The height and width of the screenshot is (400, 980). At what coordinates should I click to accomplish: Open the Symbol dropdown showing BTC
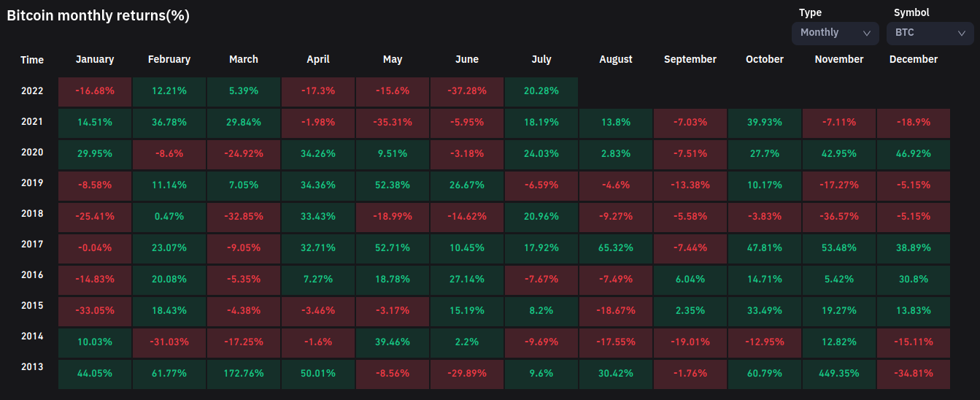pos(929,33)
